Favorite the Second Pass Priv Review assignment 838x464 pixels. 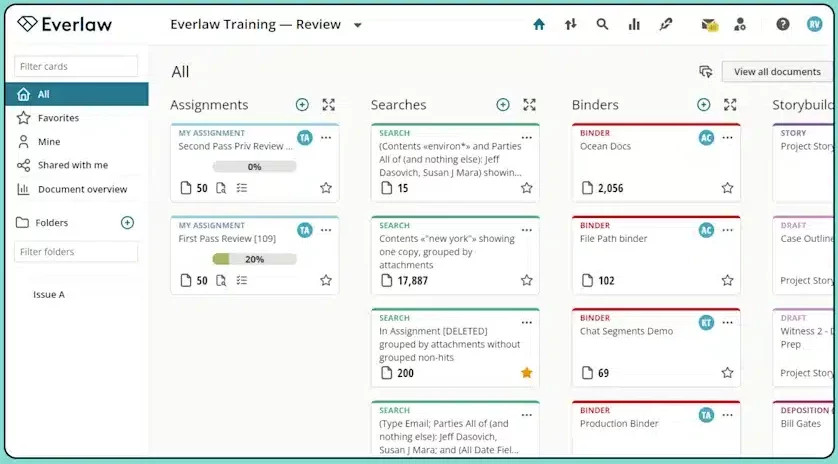(326, 188)
